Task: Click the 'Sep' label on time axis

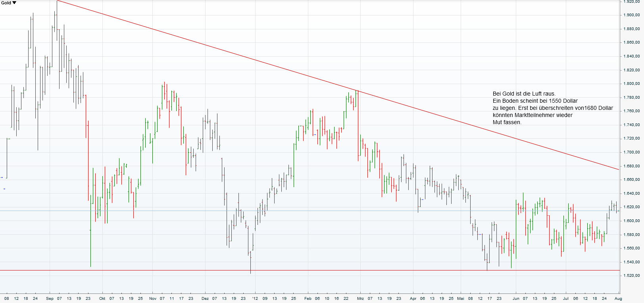Action: point(50,298)
